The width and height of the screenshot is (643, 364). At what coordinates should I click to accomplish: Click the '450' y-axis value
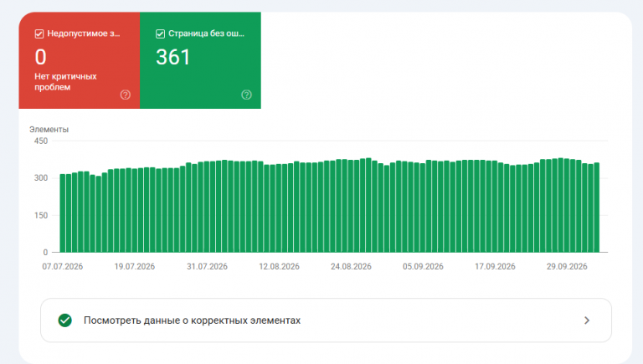[40, 141]
